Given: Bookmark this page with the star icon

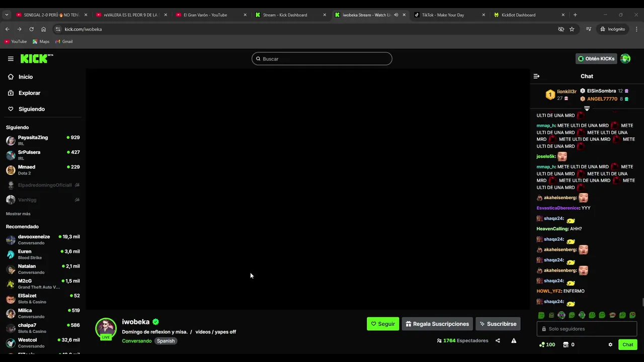Looking at the screenshot, I should [x=572, y=29].
